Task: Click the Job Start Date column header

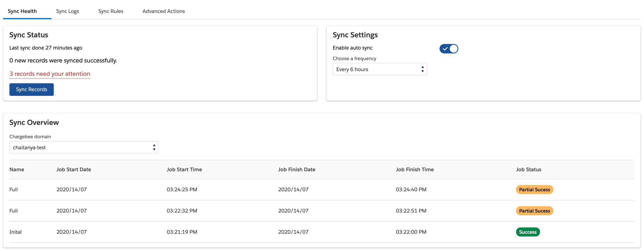Action: coord(73,169)
